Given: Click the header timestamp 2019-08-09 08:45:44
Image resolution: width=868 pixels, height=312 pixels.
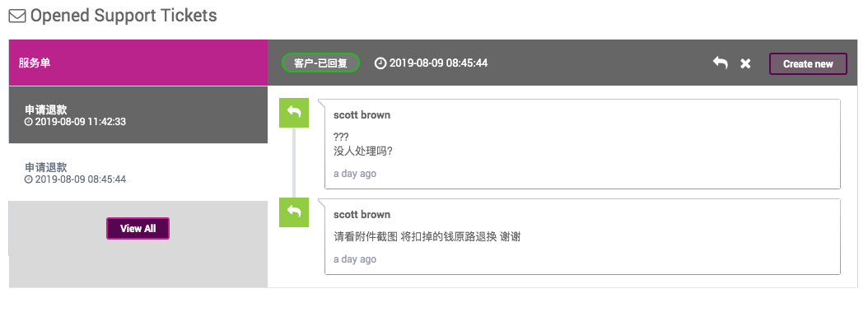Looking at the screenshot, I should (438, 63).
